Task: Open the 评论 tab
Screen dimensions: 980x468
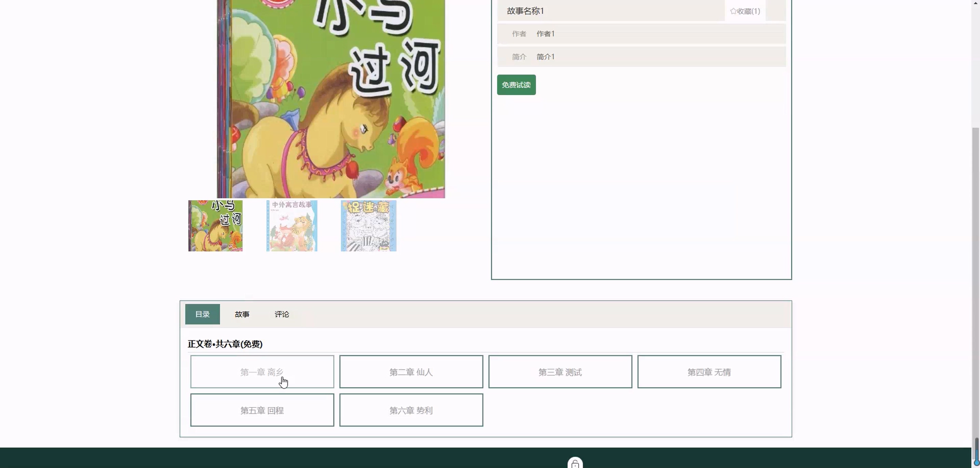Action: (282, 314)
